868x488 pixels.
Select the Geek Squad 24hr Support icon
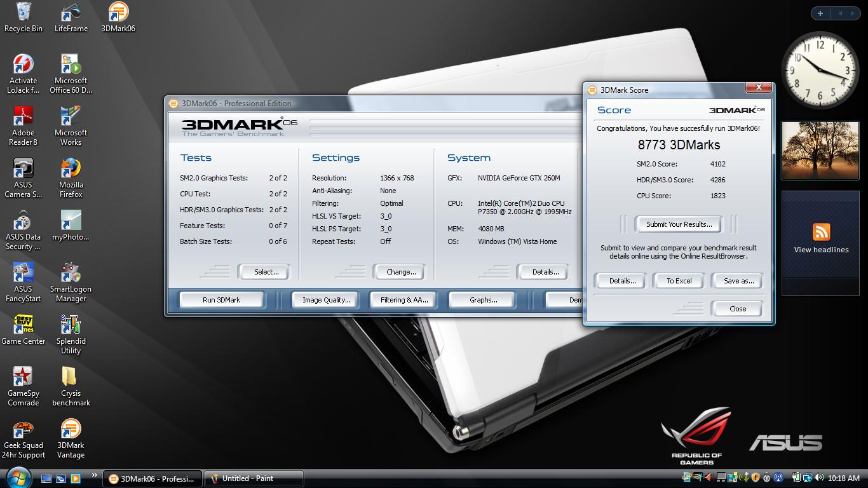pos(24,438)
